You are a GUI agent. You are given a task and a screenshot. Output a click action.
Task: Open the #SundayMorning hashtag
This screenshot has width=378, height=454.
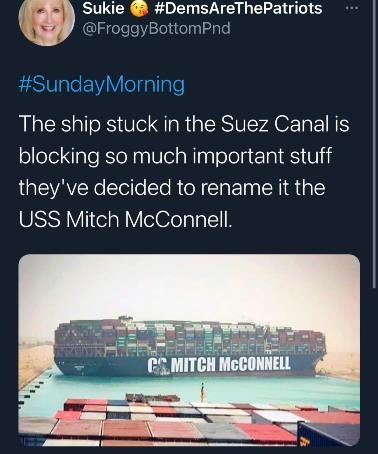(102, 85)
